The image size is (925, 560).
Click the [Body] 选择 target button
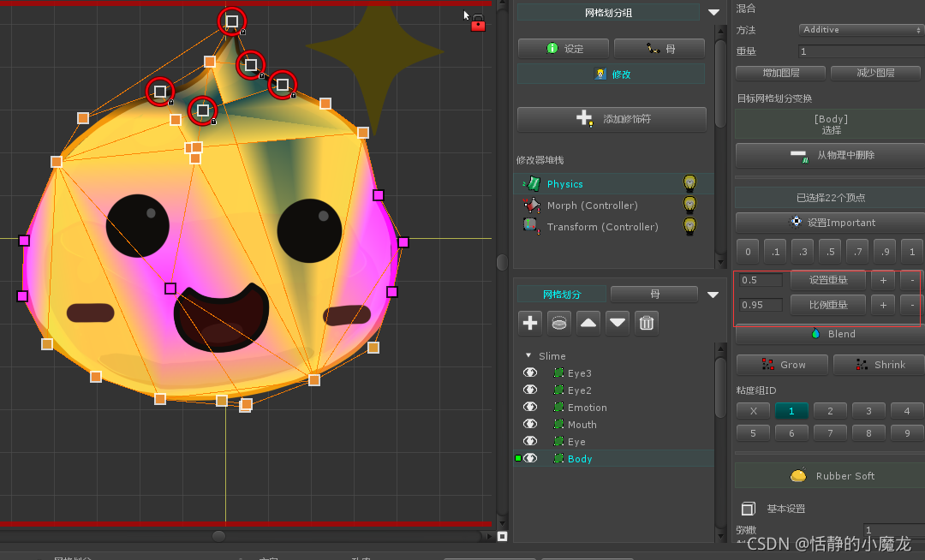click(x=831, y=124)
